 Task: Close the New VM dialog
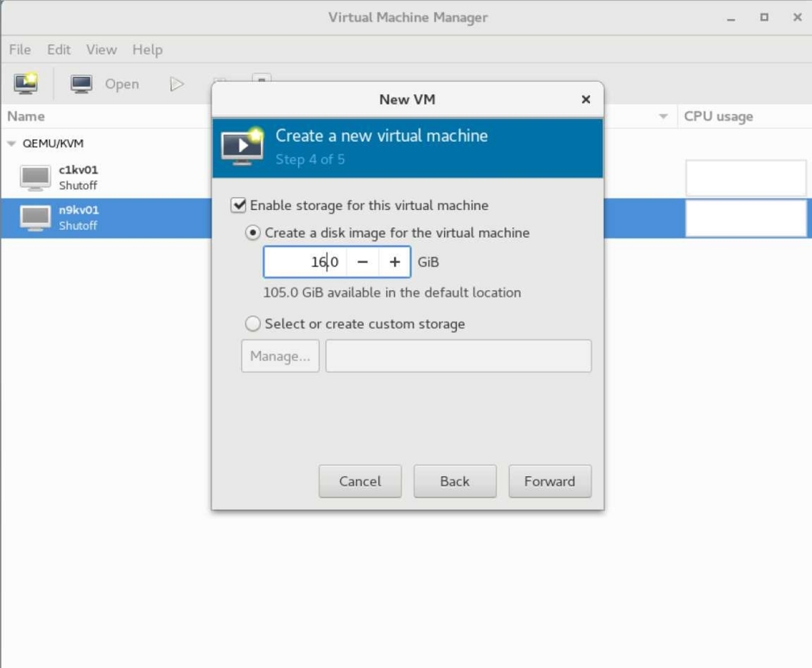(586, 99)
